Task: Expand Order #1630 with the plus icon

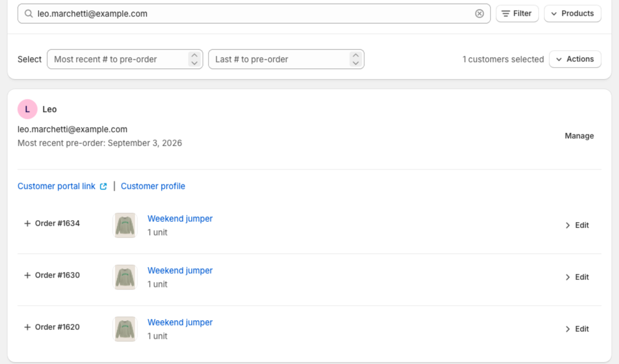Action: [27, 275]
